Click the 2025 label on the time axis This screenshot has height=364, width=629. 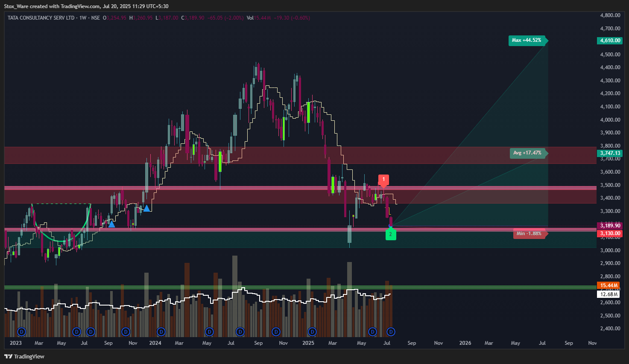pyautogui.click(x=308, y=343)
